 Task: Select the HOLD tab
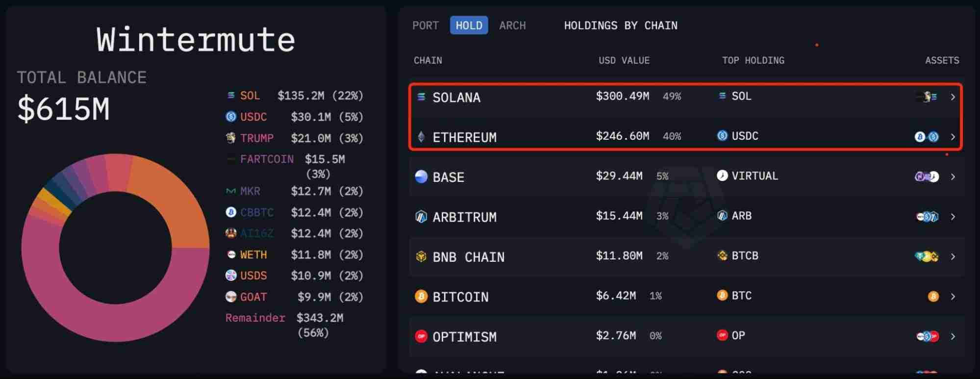point(469,25)
